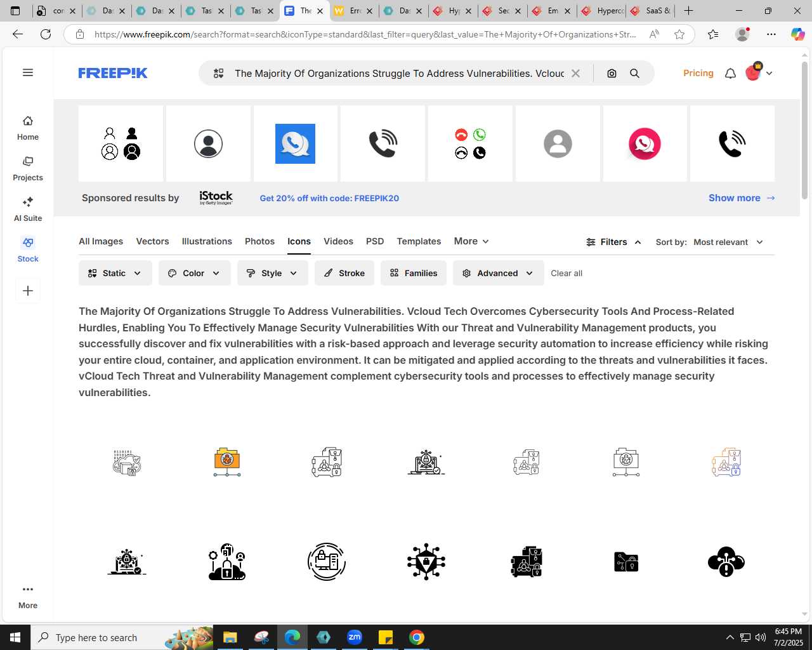Add page to favorites star icon
Screen dimensions: 812x650
pos(679,34)
